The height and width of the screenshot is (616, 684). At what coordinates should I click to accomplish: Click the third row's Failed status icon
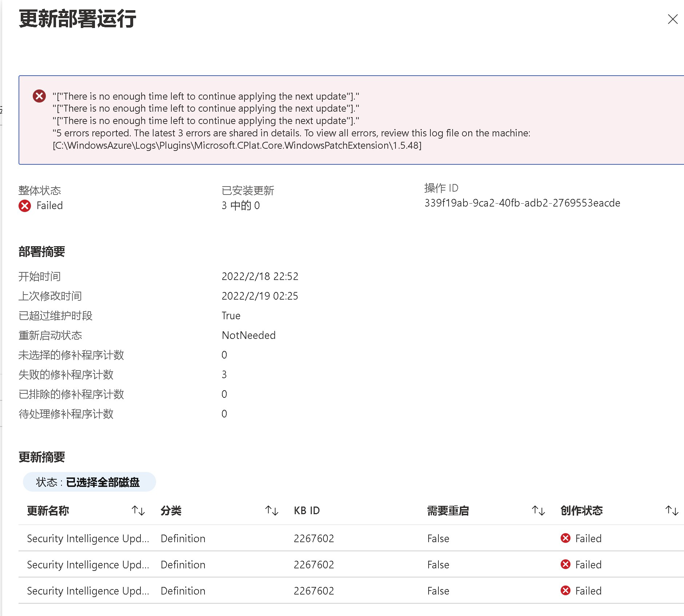[x=565, y=591]
